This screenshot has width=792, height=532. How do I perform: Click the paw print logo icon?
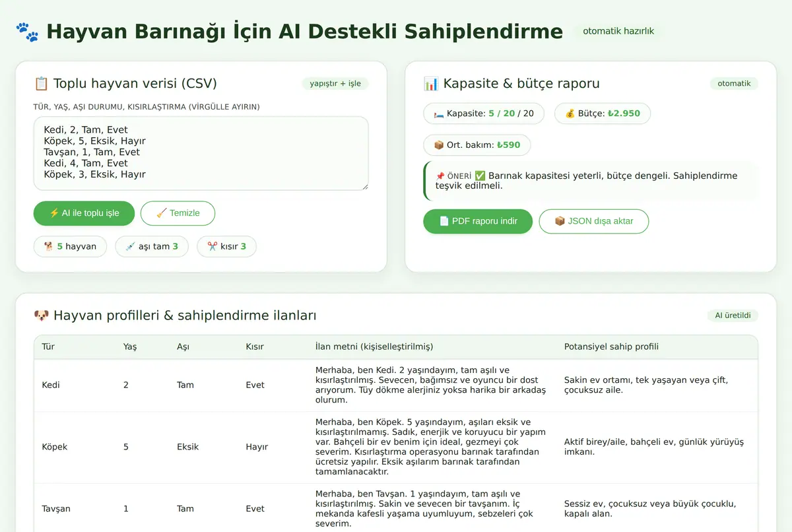pyautogui.click(x=27, y=32)
